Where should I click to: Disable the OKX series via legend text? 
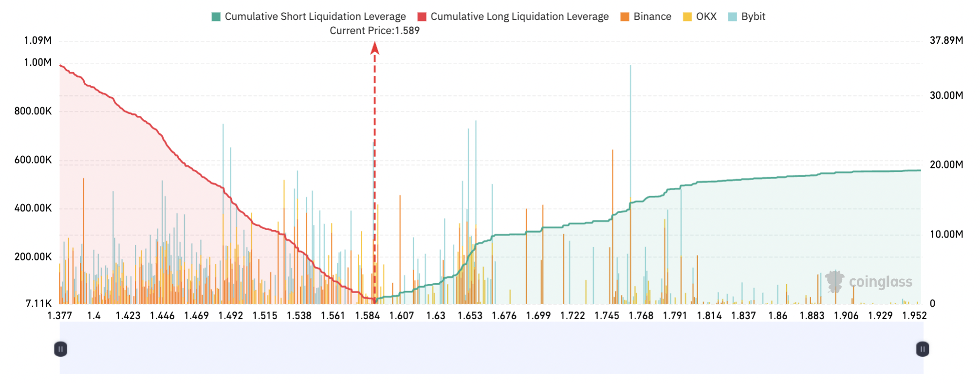pos(706,17)
